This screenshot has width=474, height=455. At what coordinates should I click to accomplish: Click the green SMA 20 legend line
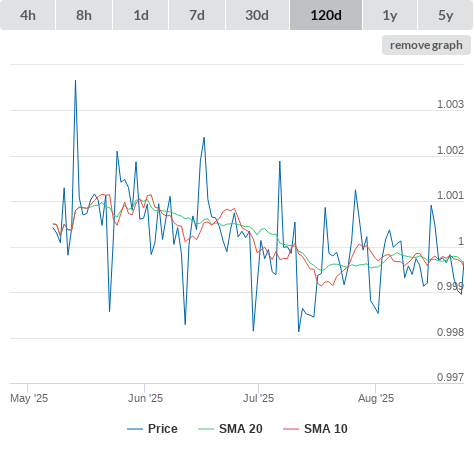click(206, 429)
